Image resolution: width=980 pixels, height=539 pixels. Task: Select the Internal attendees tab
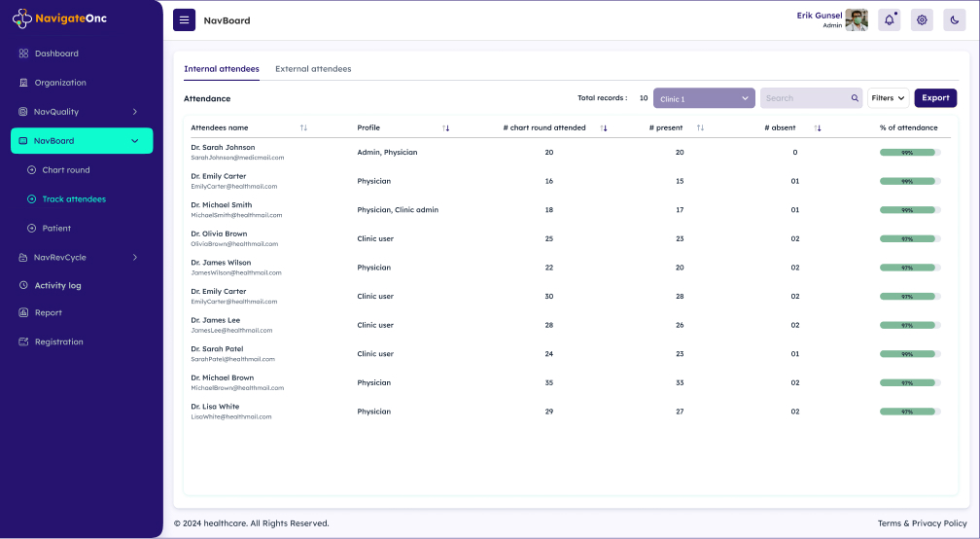pyautogui.click(x=222, y=69)
